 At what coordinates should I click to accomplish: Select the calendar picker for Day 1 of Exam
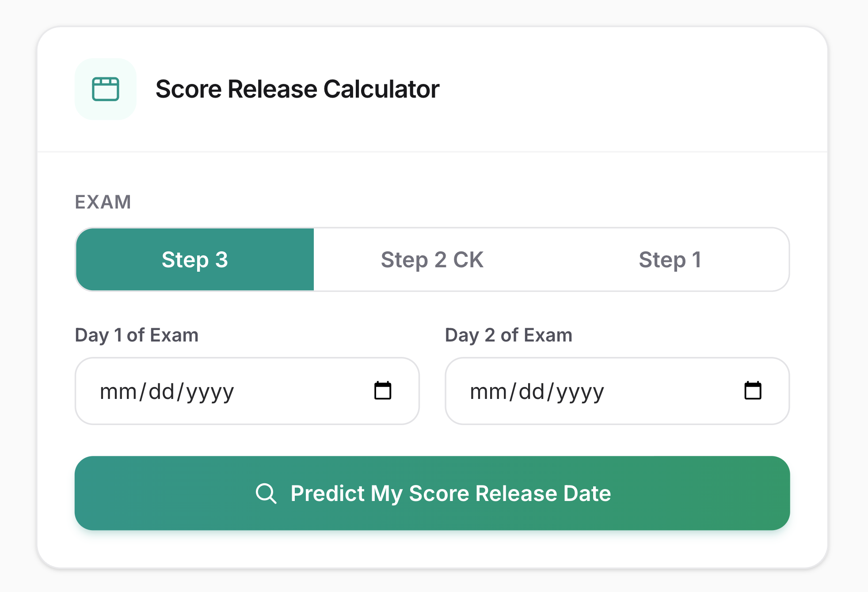tap(383, 390)
